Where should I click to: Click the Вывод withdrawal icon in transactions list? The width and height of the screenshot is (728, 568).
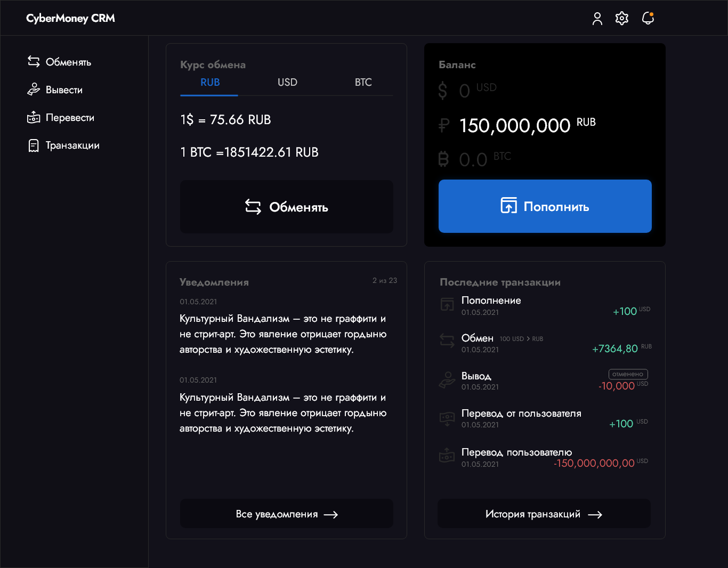click(447, 380)
